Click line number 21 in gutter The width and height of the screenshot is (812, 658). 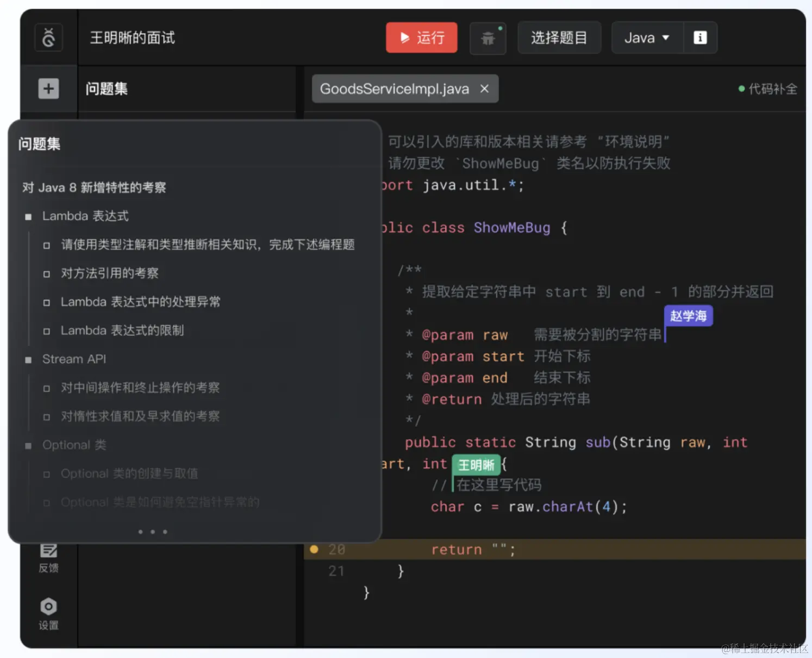point(336,571)
